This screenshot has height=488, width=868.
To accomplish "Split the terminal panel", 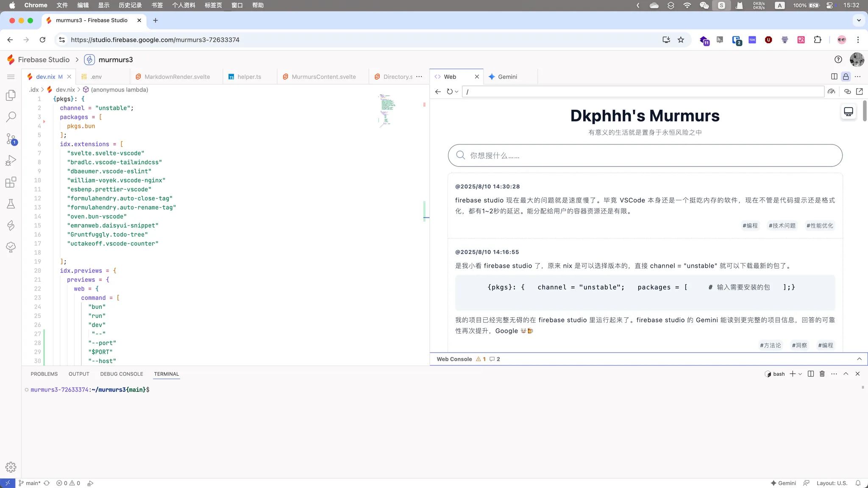I will point(811,374).
